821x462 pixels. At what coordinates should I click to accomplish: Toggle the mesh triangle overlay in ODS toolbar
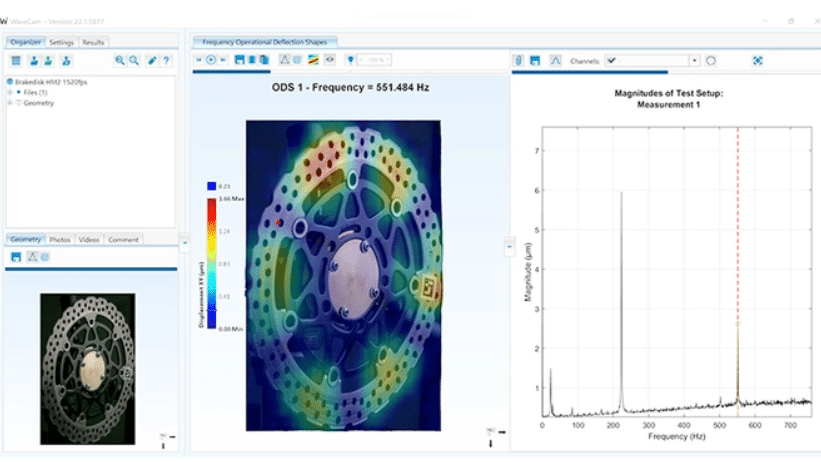coord(284,60)
